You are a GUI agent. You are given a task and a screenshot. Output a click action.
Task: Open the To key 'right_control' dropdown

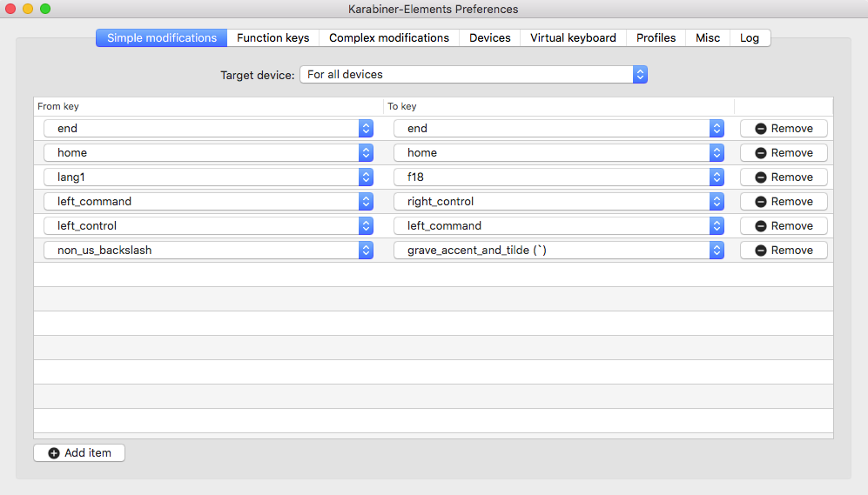coord(559,201)
